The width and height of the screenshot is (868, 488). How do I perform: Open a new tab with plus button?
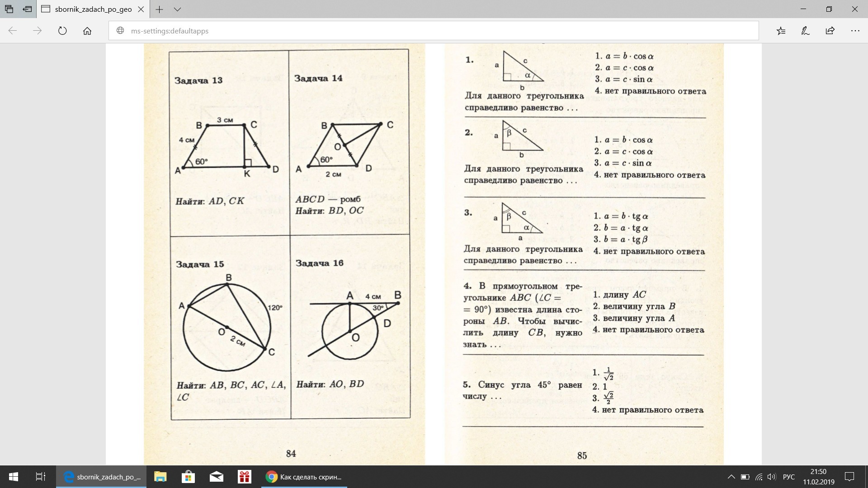pos(159,9)
